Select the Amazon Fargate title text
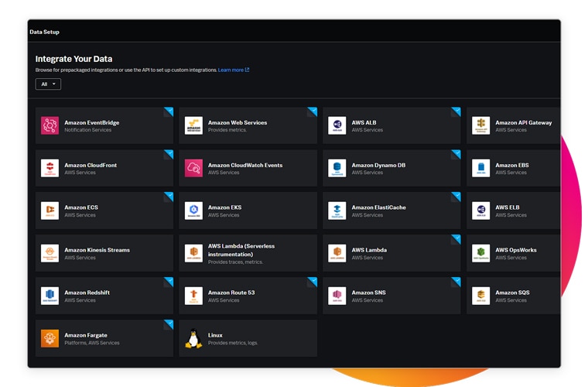Viewport: 588px width, 387px height. pyautogui.click(x=86, y=335)
